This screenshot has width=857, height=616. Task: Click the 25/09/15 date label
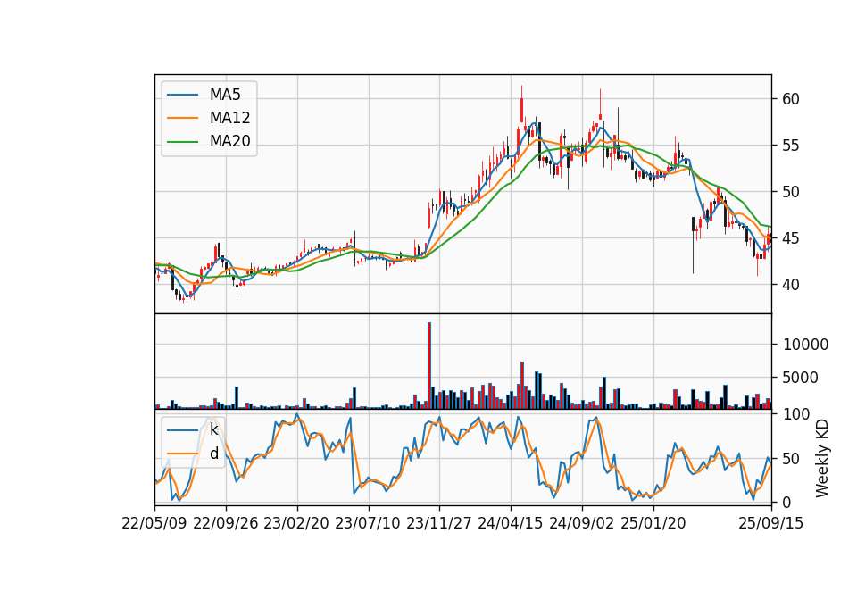click(x=771, y=523)
